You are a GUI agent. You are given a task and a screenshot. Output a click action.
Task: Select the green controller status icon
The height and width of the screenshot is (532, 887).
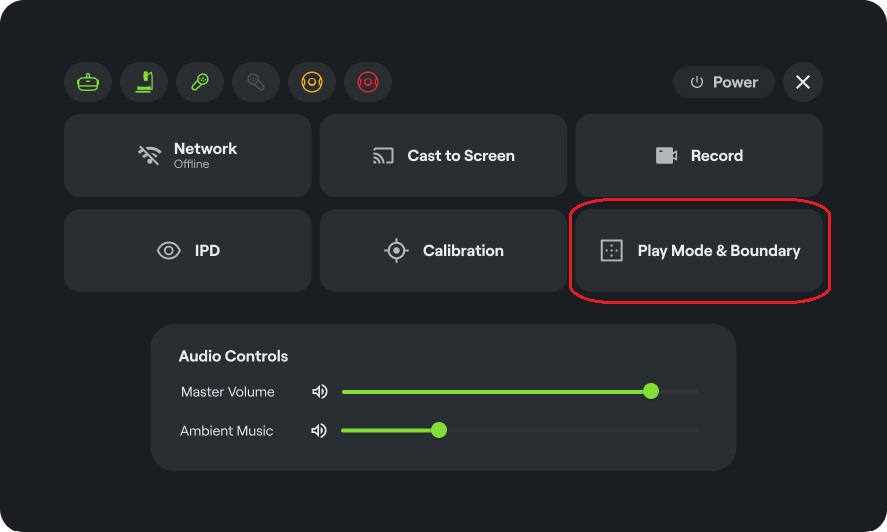[200, 82]
